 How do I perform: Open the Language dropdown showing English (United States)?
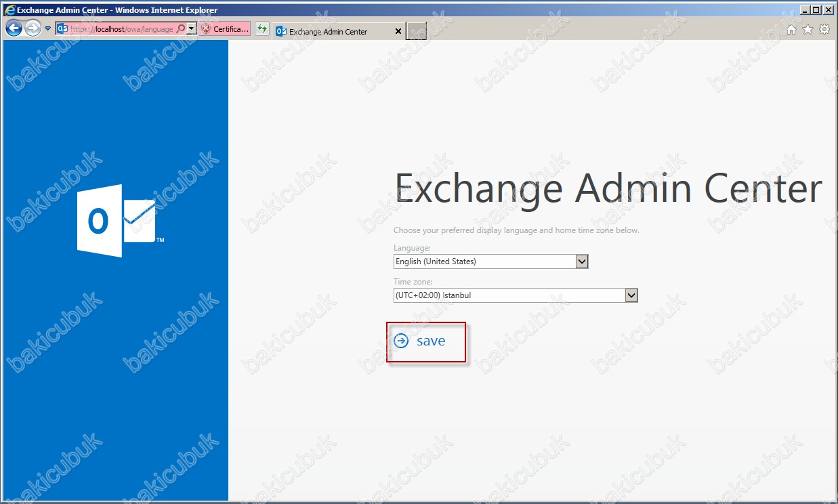(491, 261)
